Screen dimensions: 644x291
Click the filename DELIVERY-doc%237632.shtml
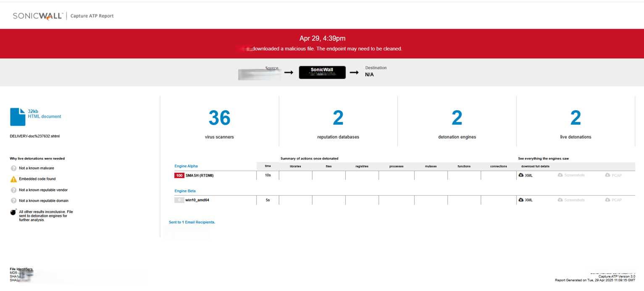click(35, 136)
